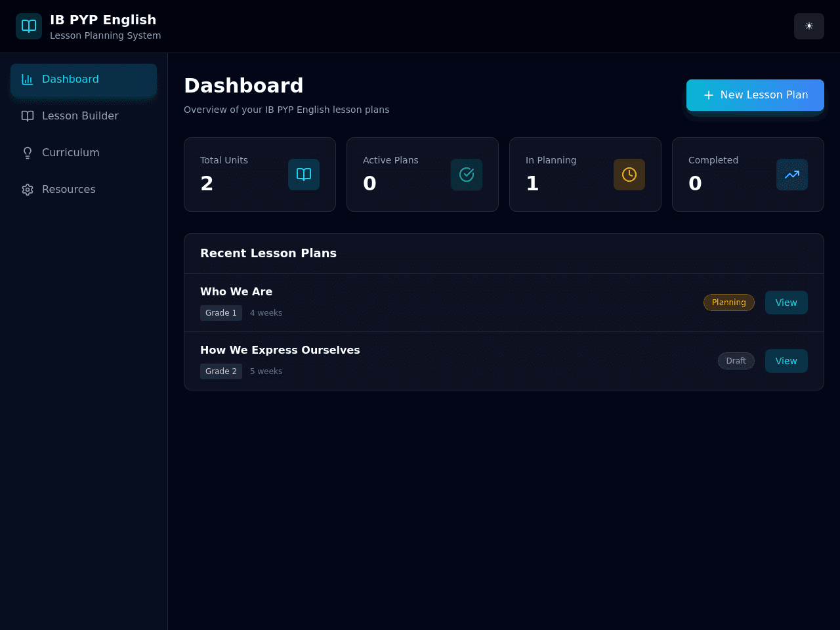View the How We Express Ourselves plan
840x630 pixels.
pyautogui.click(x=786, y=361)
